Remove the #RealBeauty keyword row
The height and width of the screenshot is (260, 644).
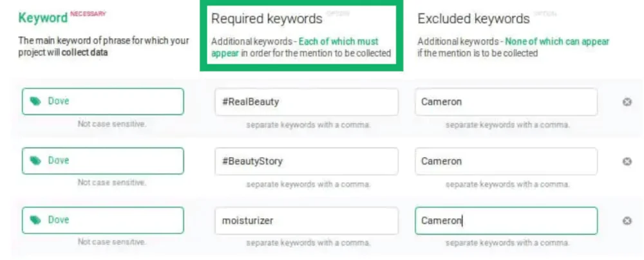627,102
